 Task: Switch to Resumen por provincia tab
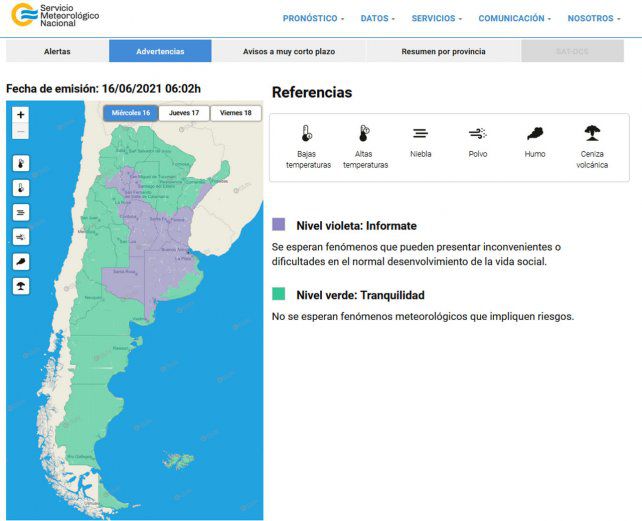[443, 51]
